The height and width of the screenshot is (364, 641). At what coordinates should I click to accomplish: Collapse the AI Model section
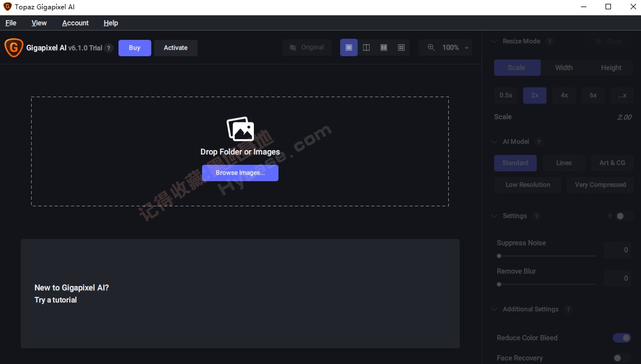point(494,142)
